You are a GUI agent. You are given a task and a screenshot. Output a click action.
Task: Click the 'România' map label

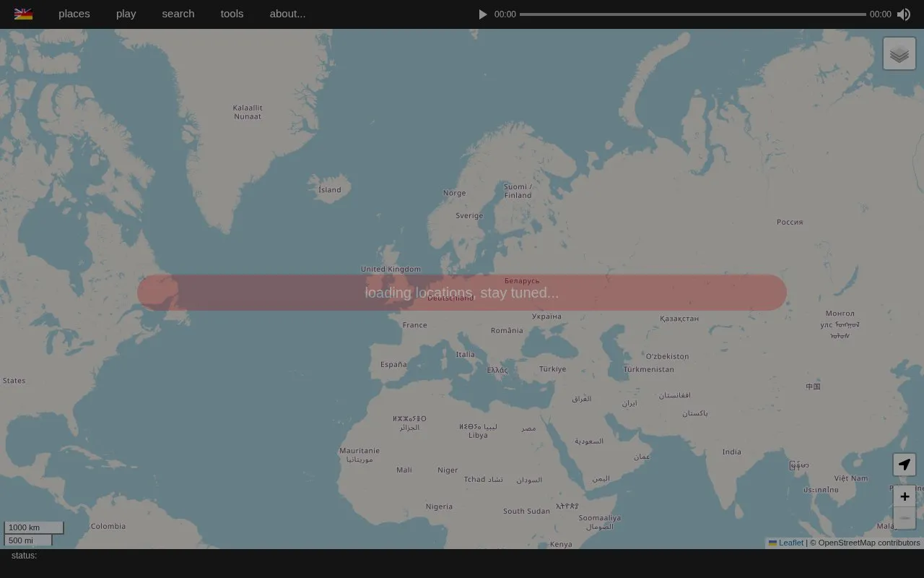pos(507,330)
